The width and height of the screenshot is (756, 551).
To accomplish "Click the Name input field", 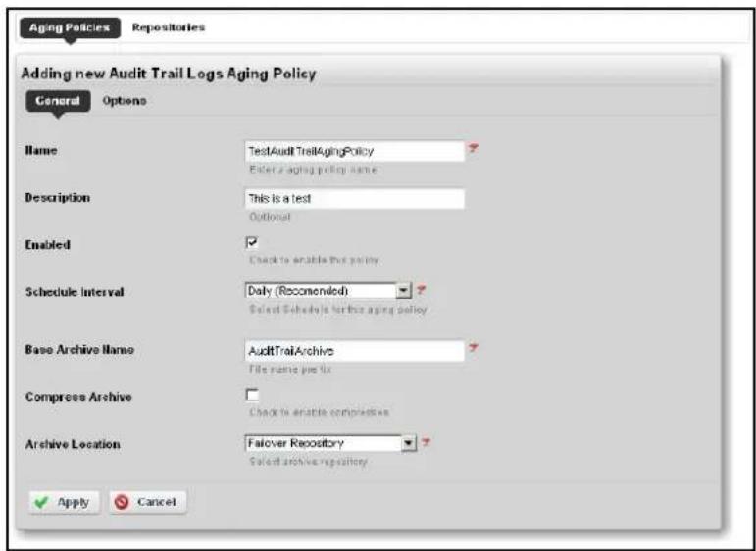I will 355,151.
